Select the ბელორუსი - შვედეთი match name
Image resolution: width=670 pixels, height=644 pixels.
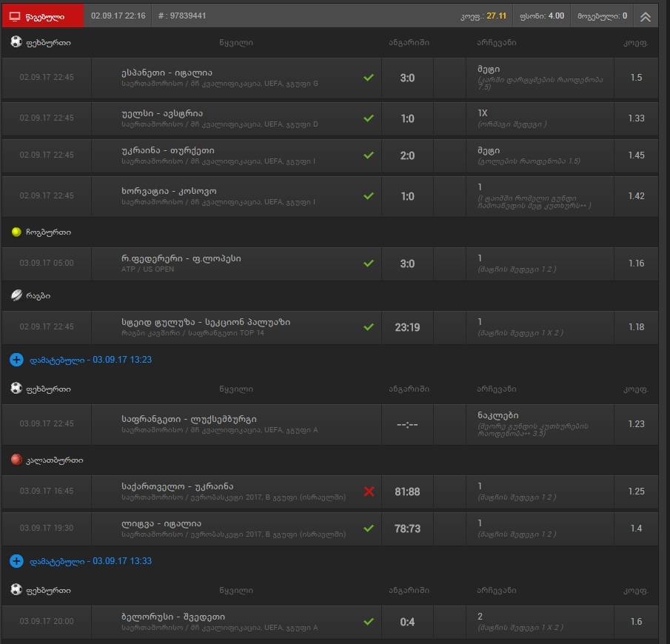(x=173, y=617)
